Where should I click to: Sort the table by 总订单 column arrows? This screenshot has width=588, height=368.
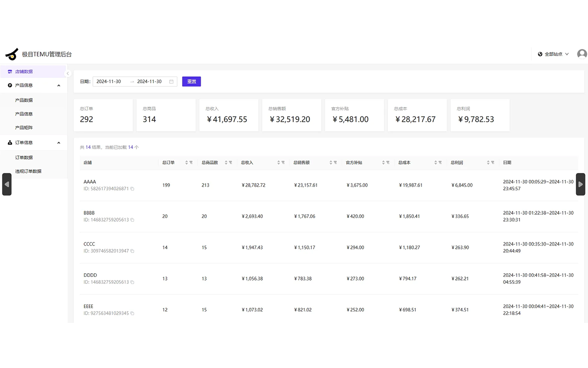point(187,162)
